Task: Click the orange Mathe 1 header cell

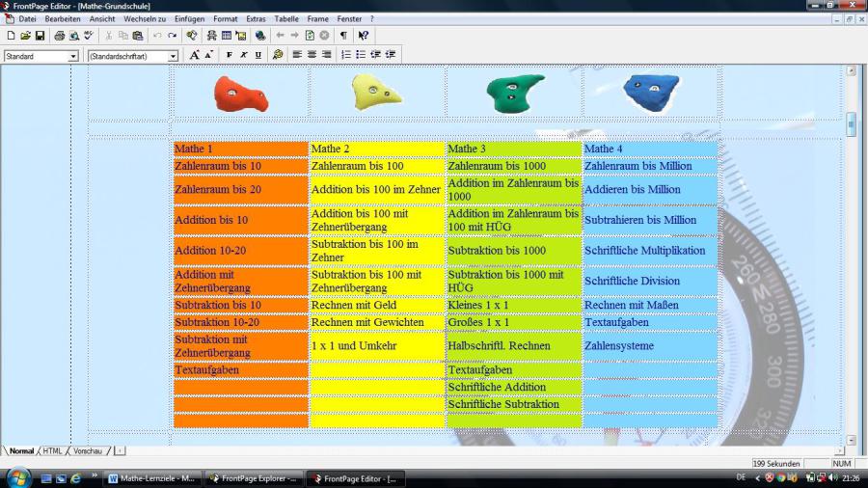Action: coord(240,149)
